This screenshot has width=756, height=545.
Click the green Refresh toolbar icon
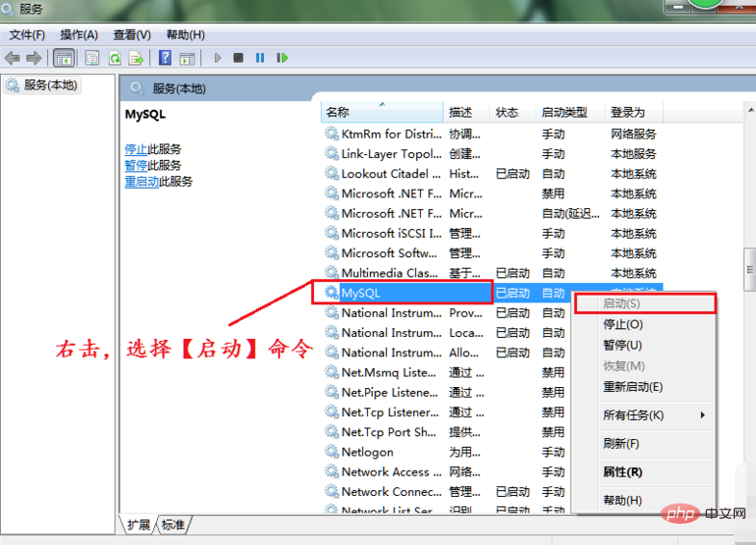point(115,59)
